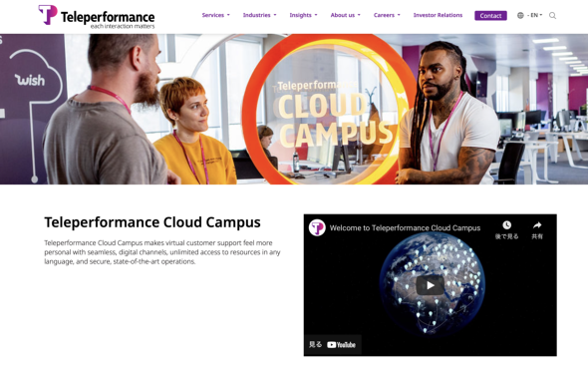Click the Teleperformance logo icon
The height and width of the screenshot is (373, 588).
coord(48,15)
